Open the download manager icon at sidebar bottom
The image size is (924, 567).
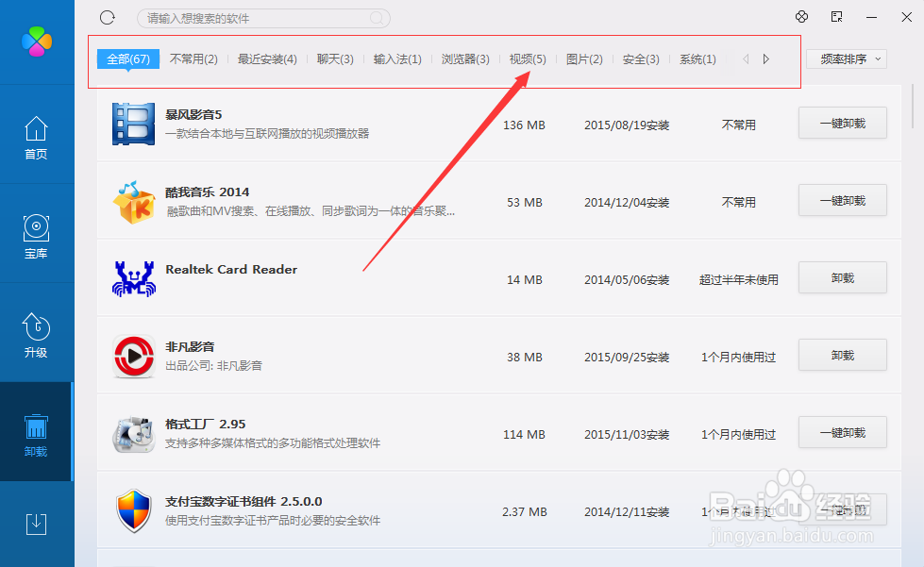[x=36, y=525]
